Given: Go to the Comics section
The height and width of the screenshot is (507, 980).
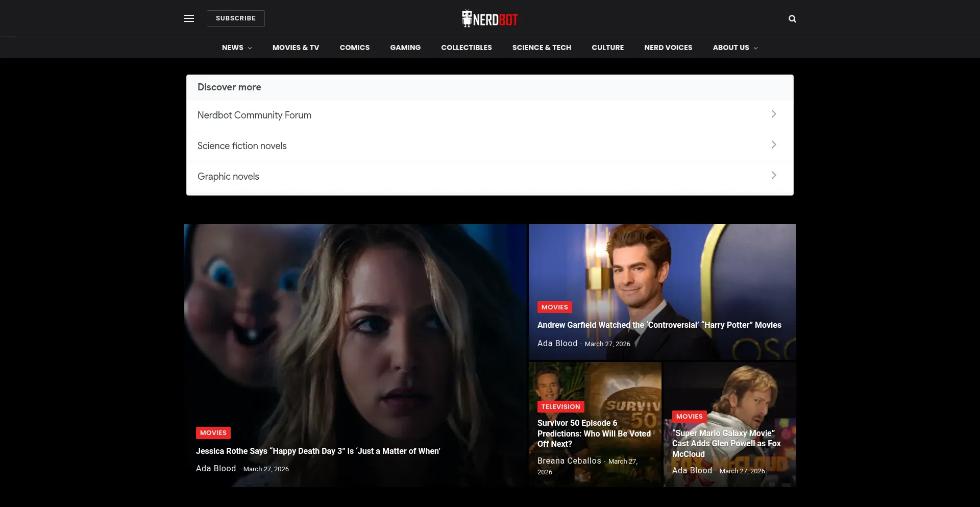Looking at the screenshot, I should tap(355, 47).
